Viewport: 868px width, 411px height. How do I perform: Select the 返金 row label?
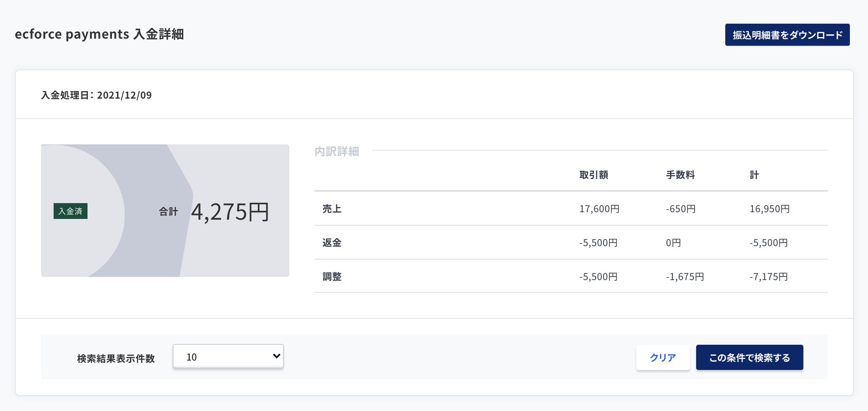point(332,243)
